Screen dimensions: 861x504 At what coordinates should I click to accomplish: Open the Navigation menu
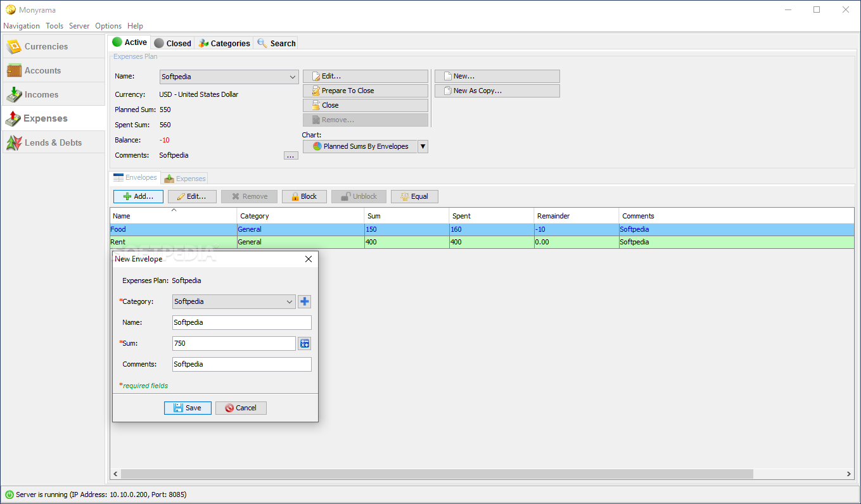pos(22,26)
